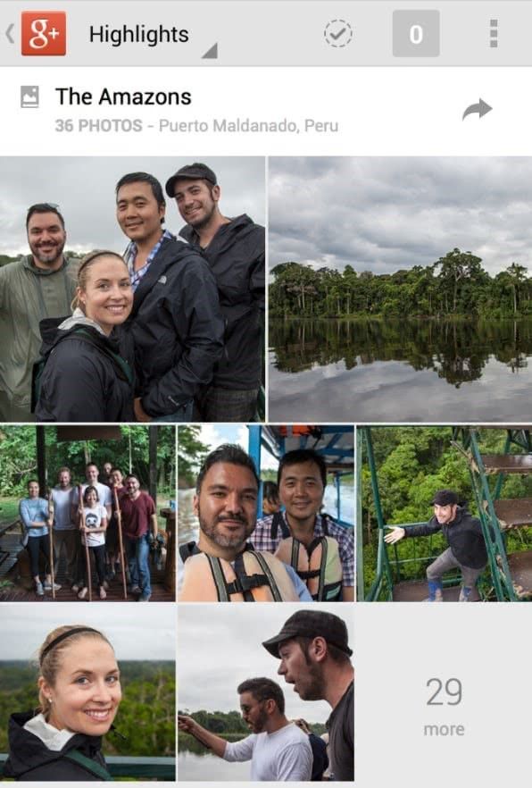Tap the 36 PHOTOS Puerto Maldanado subtitle
Viewport: 532px width, 788px height.
pyautogui.click(x=196, y=126)
